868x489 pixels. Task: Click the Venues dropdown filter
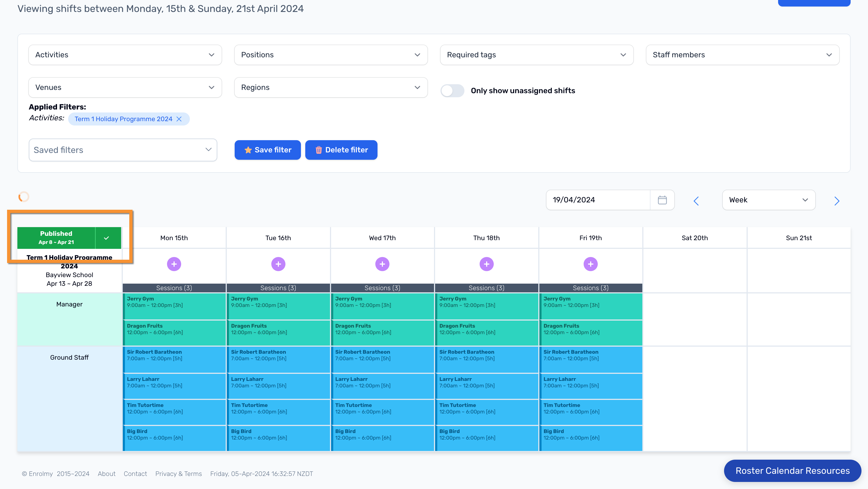125,87
